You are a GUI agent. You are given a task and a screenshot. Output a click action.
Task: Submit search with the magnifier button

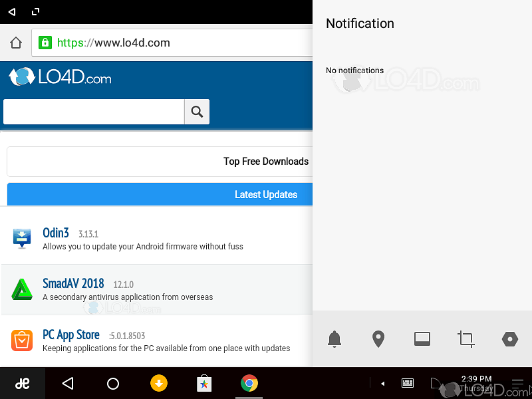pos(197,112)
